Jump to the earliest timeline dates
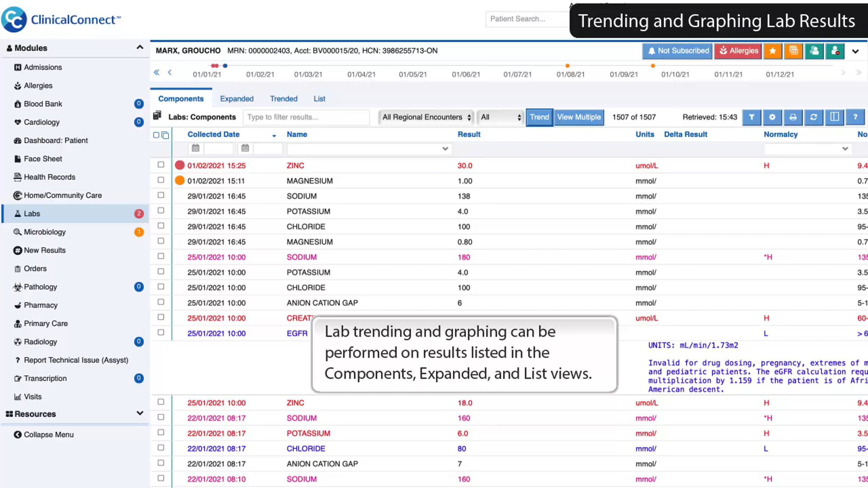The width and height of the screenshot is (868, 488). pos(156,72)
